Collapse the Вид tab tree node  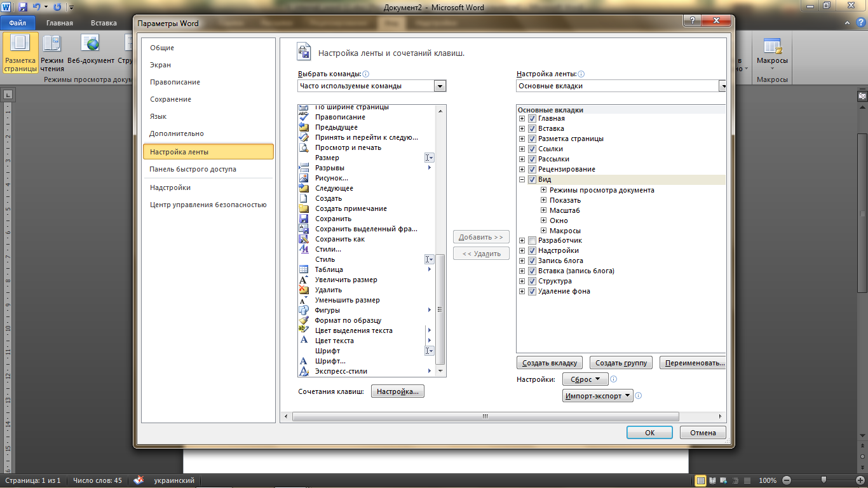522,180
